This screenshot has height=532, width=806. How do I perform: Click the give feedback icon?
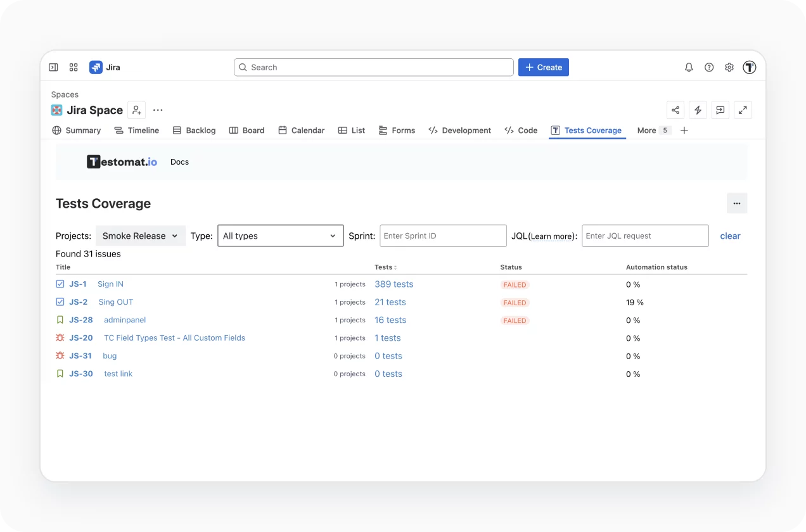click(720, 110)
